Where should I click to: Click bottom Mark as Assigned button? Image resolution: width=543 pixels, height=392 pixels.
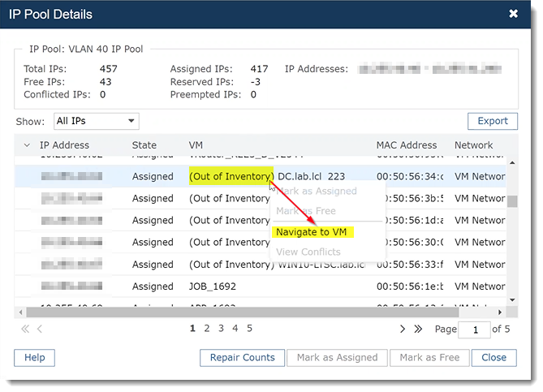[337, 357]
